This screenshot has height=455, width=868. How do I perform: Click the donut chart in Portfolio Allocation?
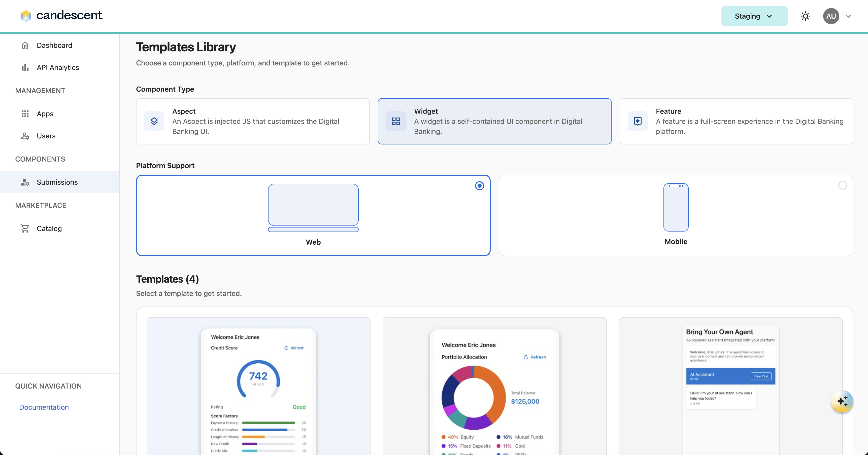click(x=474, y=397)
